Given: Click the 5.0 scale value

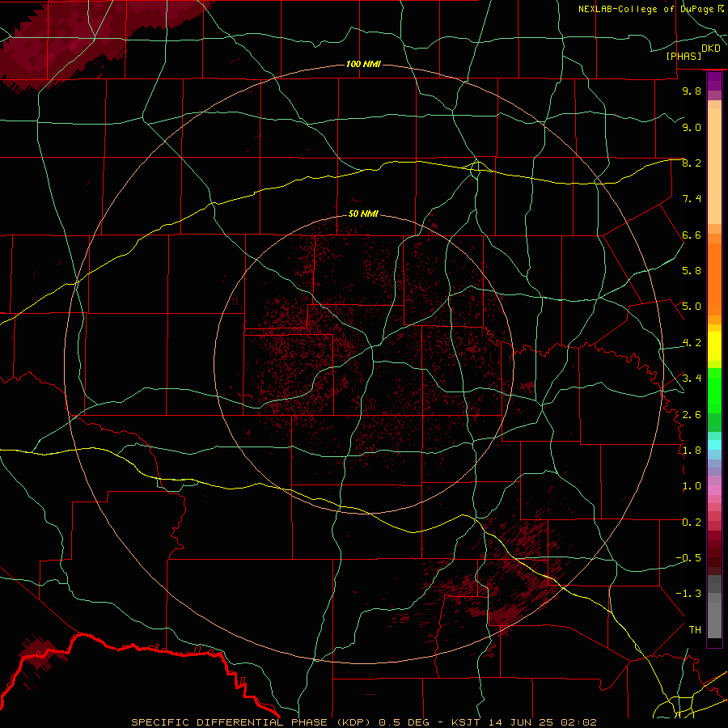Looking at the screenshot, I should click(692, 307).
